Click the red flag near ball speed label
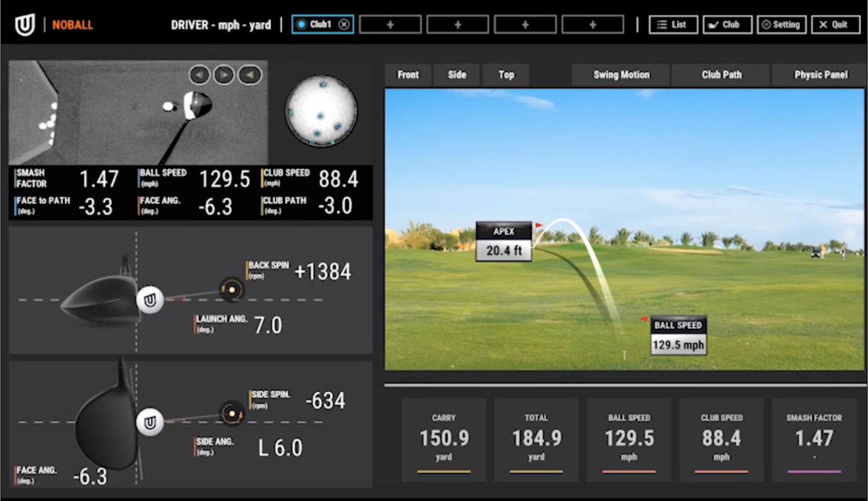The height and width of the screenshot is (501, 868). point(644,319)
